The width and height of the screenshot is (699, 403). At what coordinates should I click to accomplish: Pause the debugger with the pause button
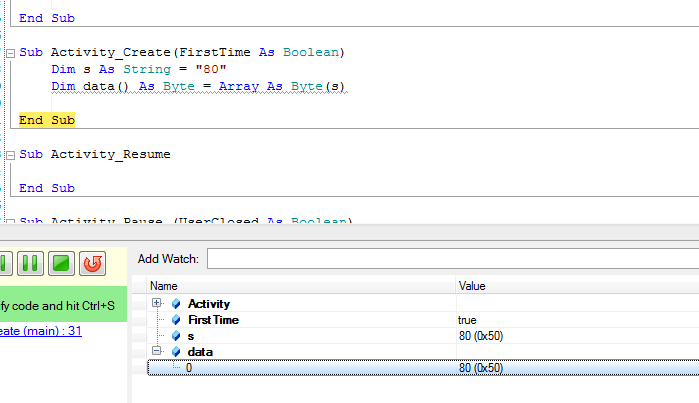point(30,264)
